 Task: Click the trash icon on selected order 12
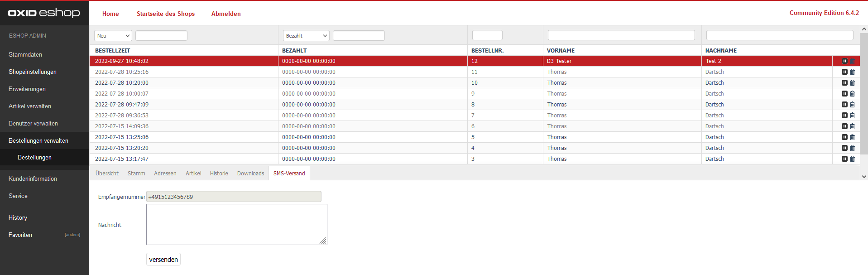point(852,61)
